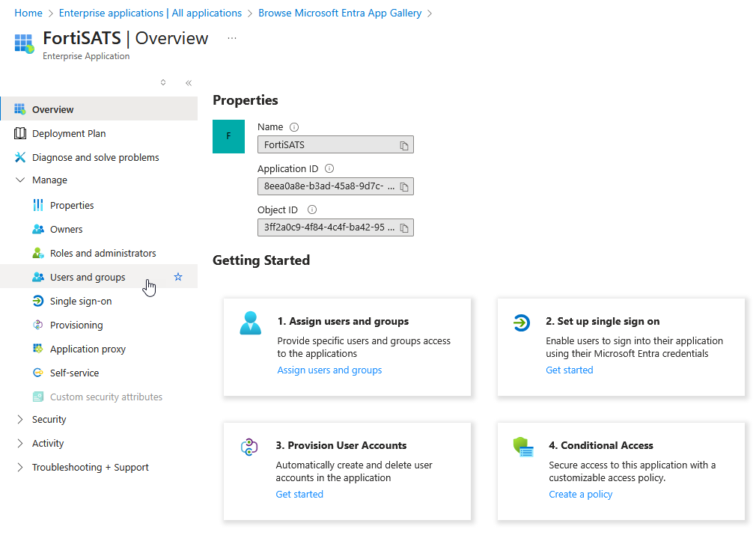
Task: Click the Name field containing FortiSATS
Action: tap(335, 144)
